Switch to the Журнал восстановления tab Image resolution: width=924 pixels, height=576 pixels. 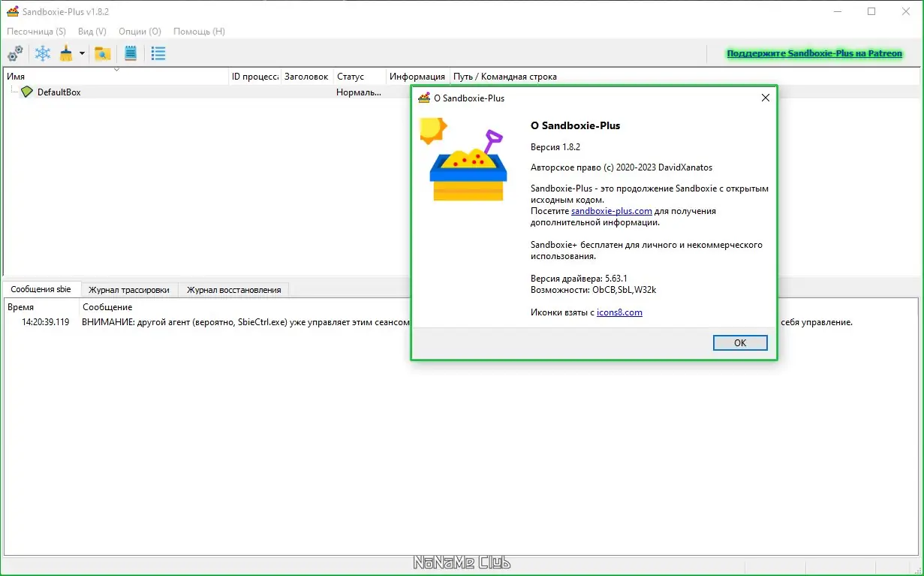click(233, 290)
